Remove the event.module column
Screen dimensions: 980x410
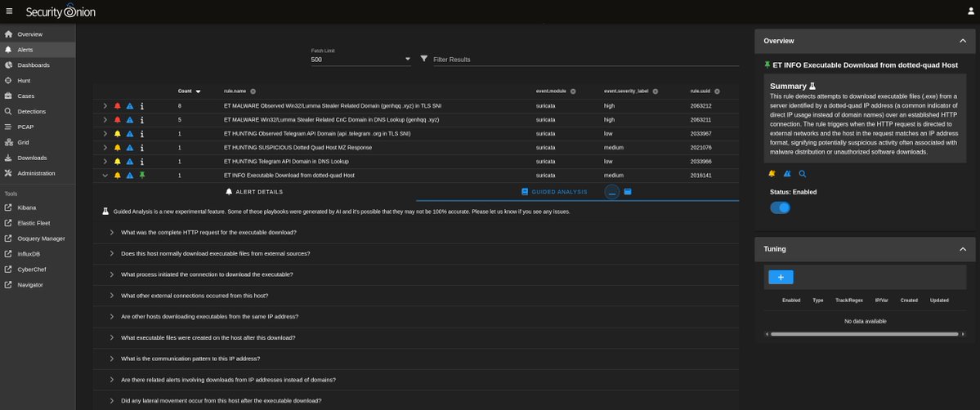(572, 91)
